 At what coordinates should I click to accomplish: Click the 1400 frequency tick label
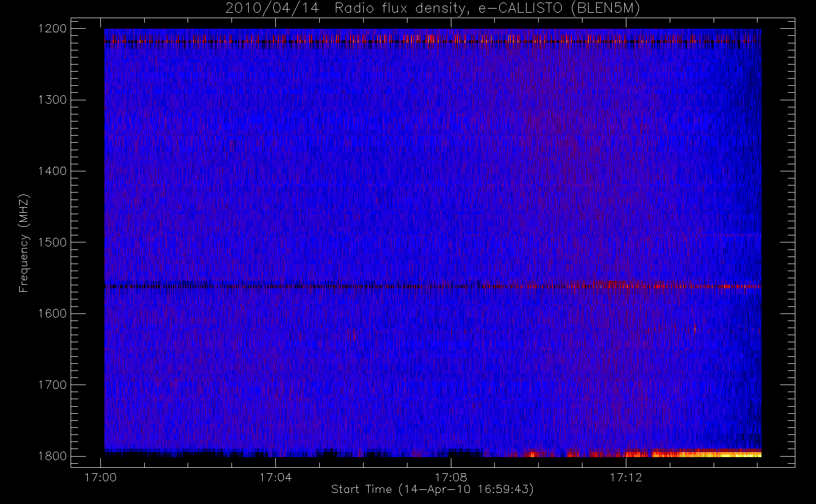pyautogui.click(x=52, y=171)
